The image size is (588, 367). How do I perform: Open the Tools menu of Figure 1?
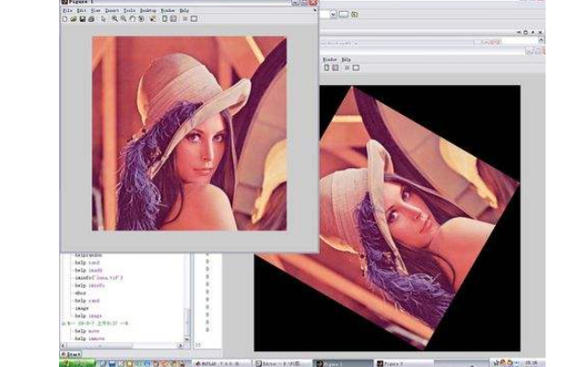click(129, 10)
